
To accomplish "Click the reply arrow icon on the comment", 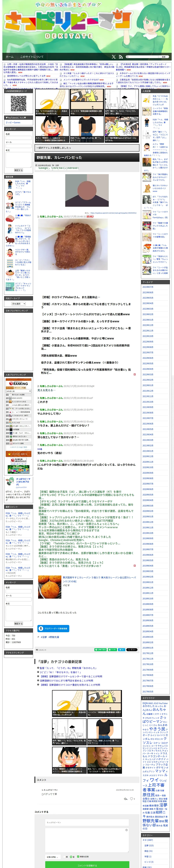I will click(126, 799).
